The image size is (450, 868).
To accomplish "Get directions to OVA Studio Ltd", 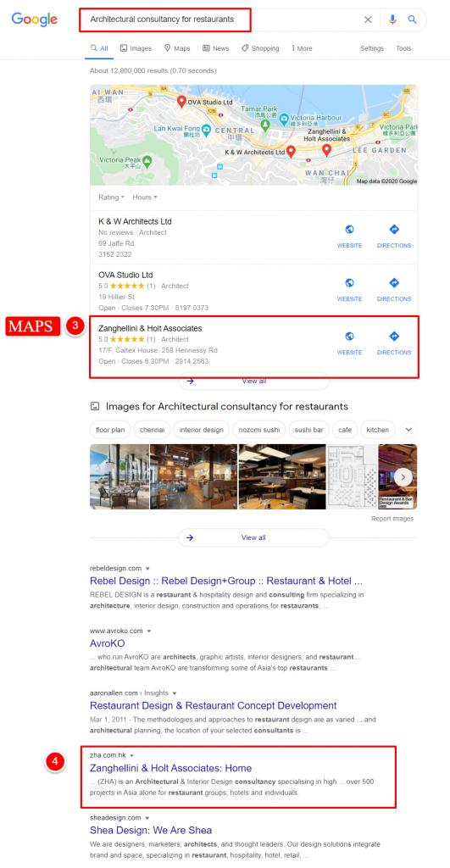I will pos(394,283).
